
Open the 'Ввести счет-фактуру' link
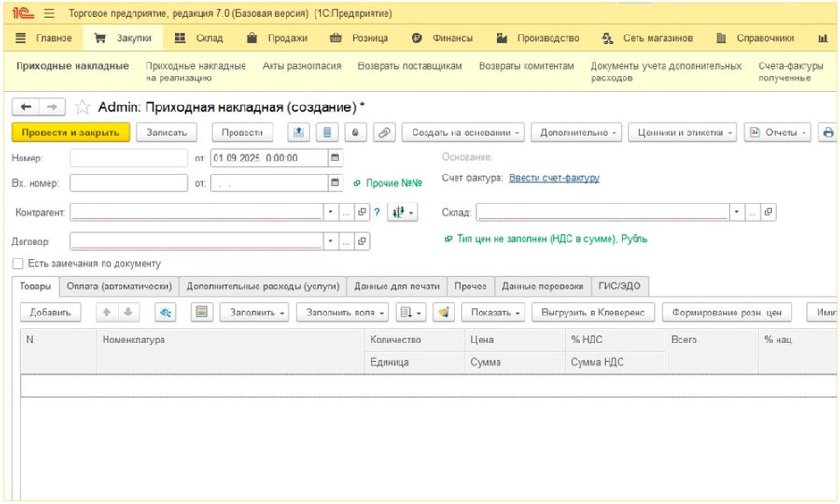pyautogui.click(x=553, y=178)
